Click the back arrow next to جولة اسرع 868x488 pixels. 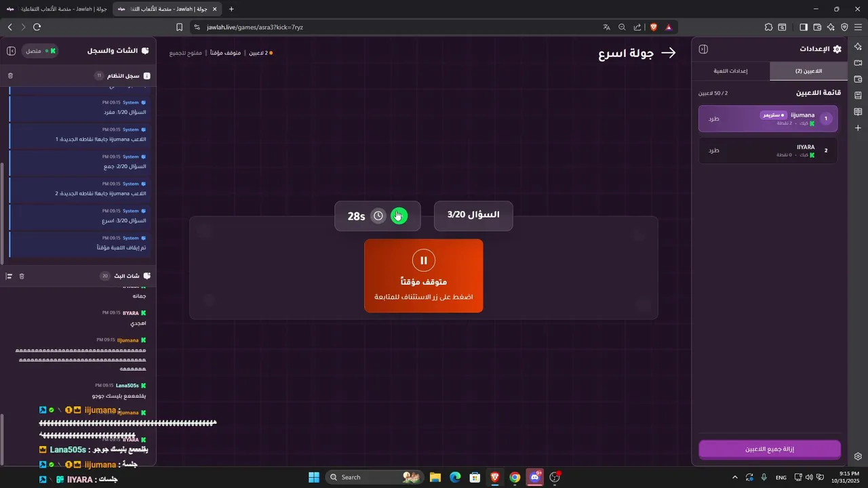tap(669, 53)
